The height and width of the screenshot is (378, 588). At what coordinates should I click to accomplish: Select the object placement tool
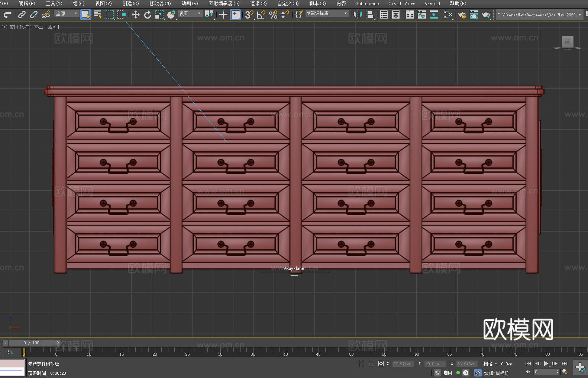point(171,14)
